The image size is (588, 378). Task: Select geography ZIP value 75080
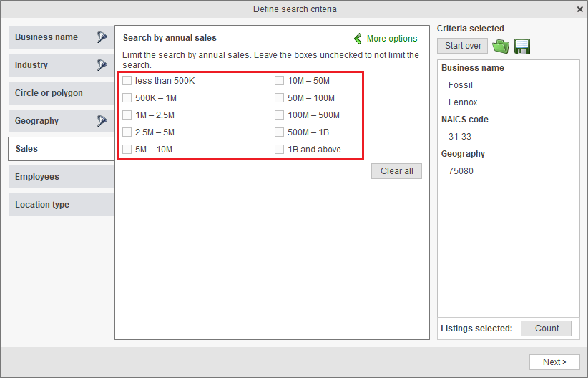coord(461,171)
